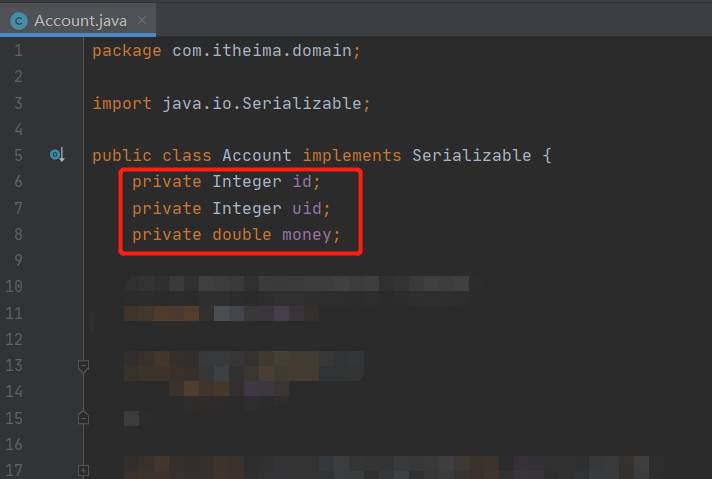
Task: Click 'private' keyword on line 8
Action: [167, 235]
